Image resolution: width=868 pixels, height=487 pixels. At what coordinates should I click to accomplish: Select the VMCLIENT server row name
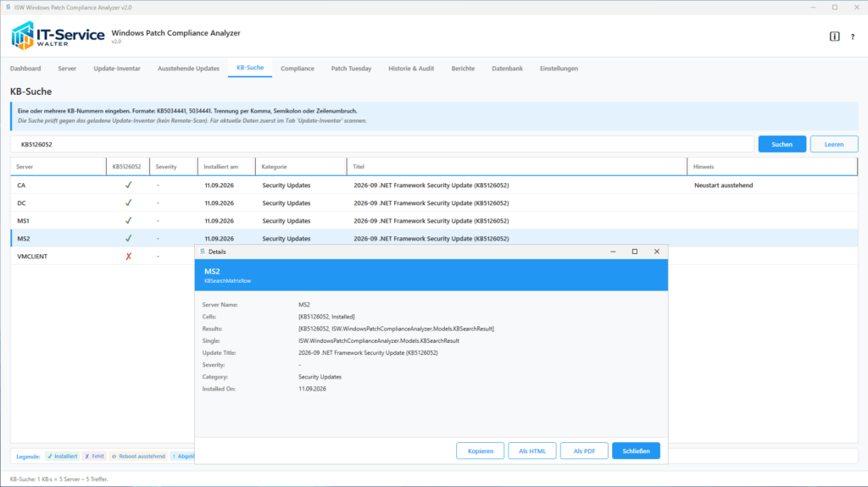tap(32, 257)
